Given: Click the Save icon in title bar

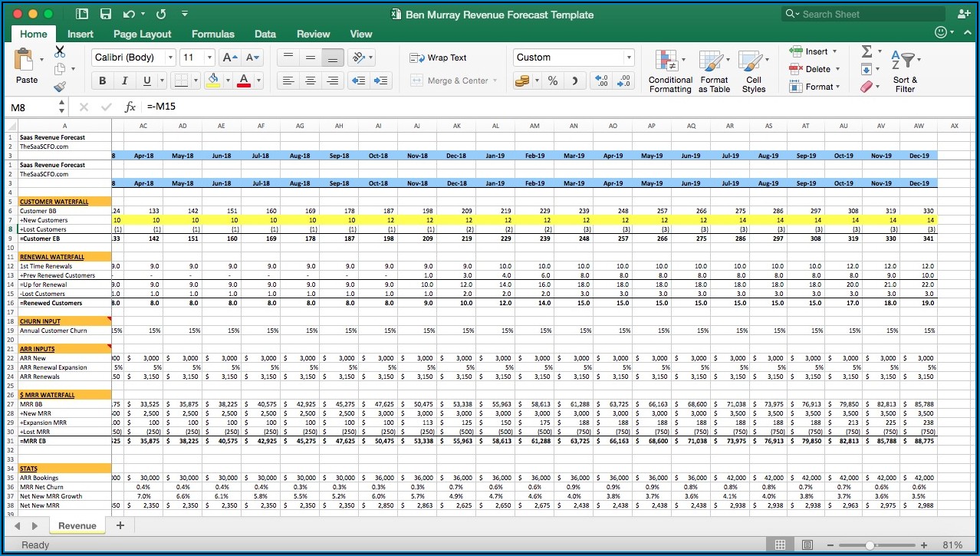Looking at the screenshot, I should [106, 14].
